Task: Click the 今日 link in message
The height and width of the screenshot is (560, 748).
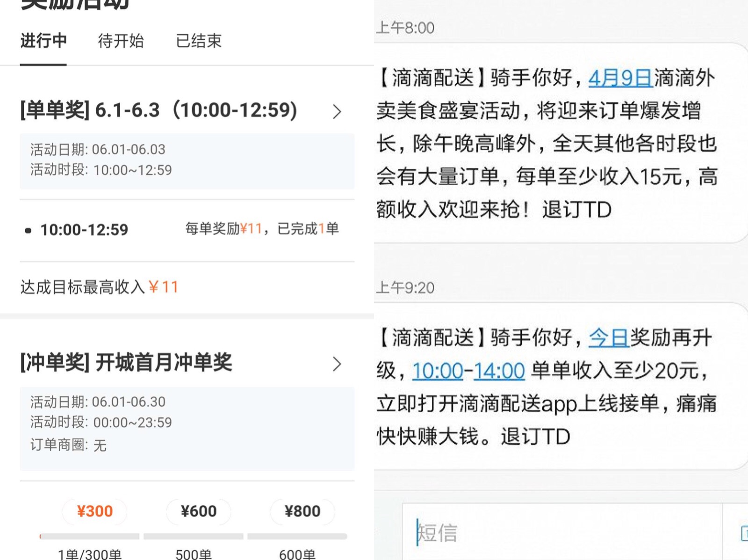Action: click(x=609, y=338)
